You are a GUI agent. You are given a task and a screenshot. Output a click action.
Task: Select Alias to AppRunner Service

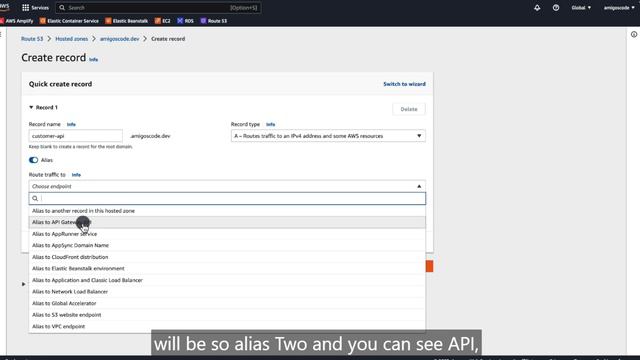point(227,234)
